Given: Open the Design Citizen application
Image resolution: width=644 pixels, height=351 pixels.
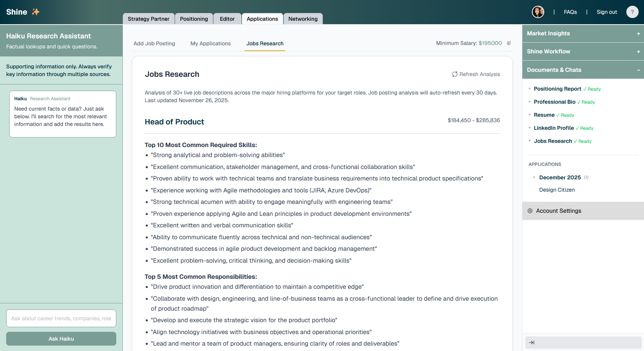Looking at the screenshot, I should [557, 190].
